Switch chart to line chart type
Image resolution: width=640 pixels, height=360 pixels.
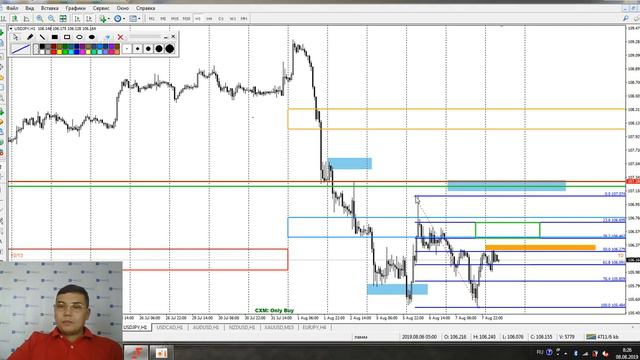[27, 18]
